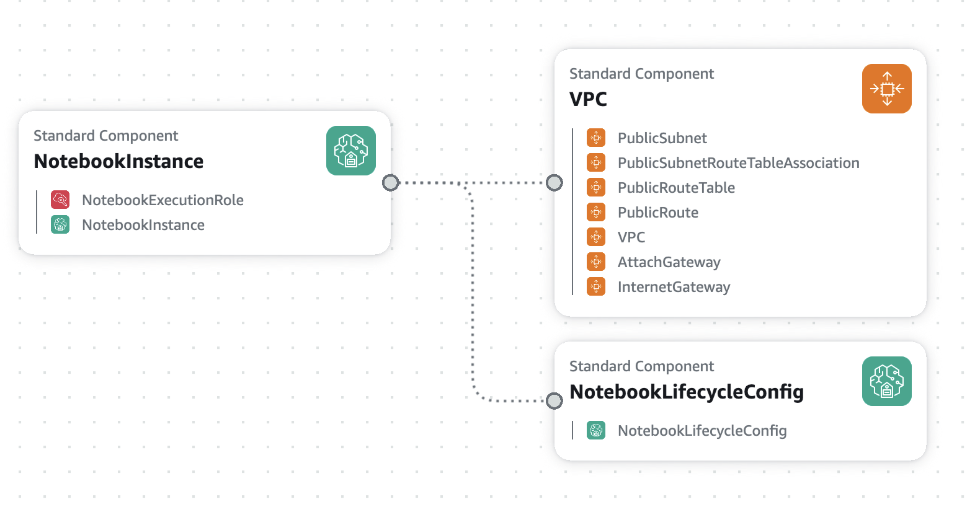Select the PublicRouteTable resource
Screen dimensions: 980x512
(676, 188)
